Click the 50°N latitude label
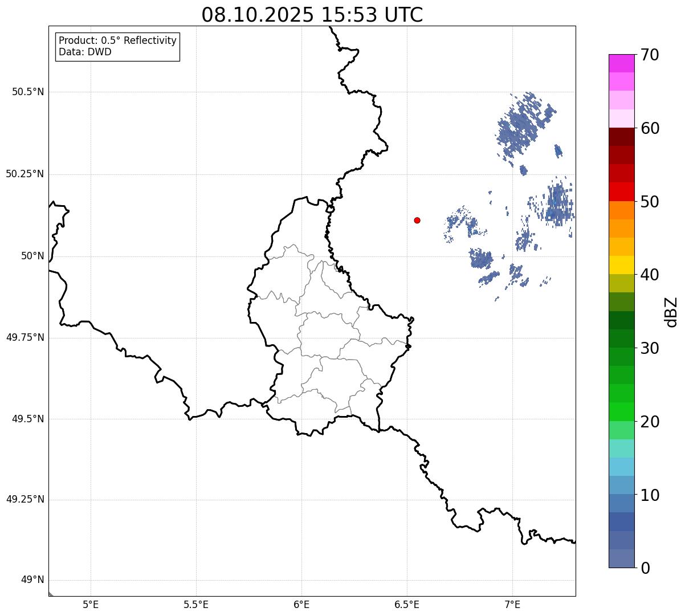This screenshot has height=616, width=685. [32, 256]
